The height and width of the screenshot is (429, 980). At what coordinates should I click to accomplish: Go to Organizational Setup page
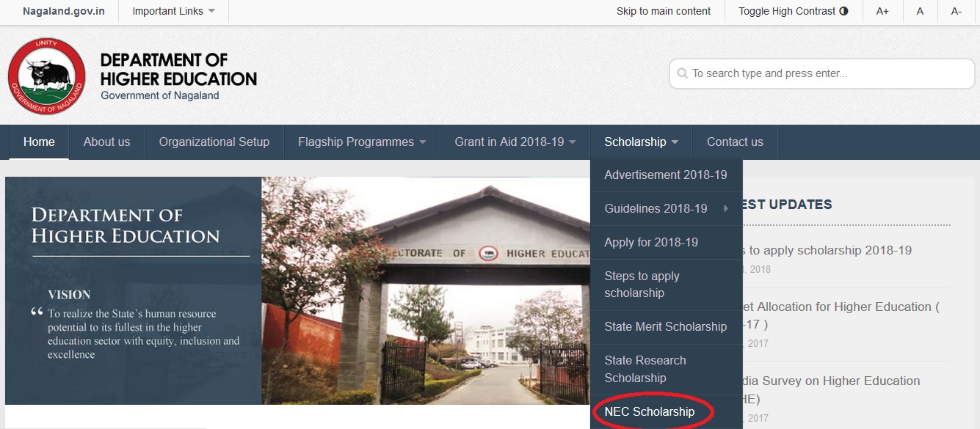(214, 142)
